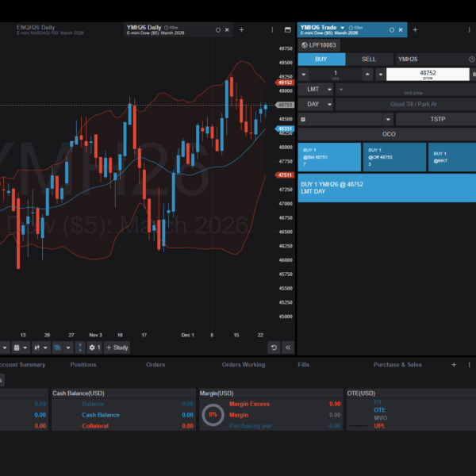
Task: Click the Study button
Action: tap(117, 347)
